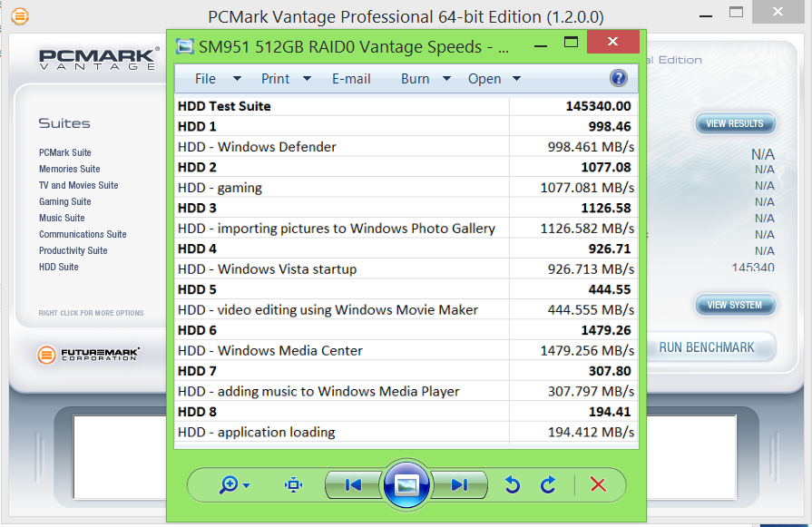
Task: Click the HDD Test Suite row label
Action: [x=224, y=106]
